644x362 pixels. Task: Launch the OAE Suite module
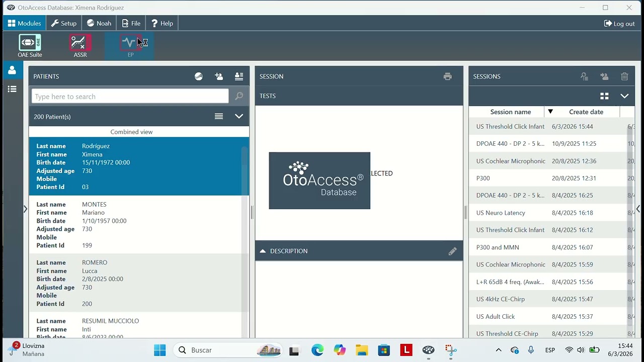(x=30, y=46)
